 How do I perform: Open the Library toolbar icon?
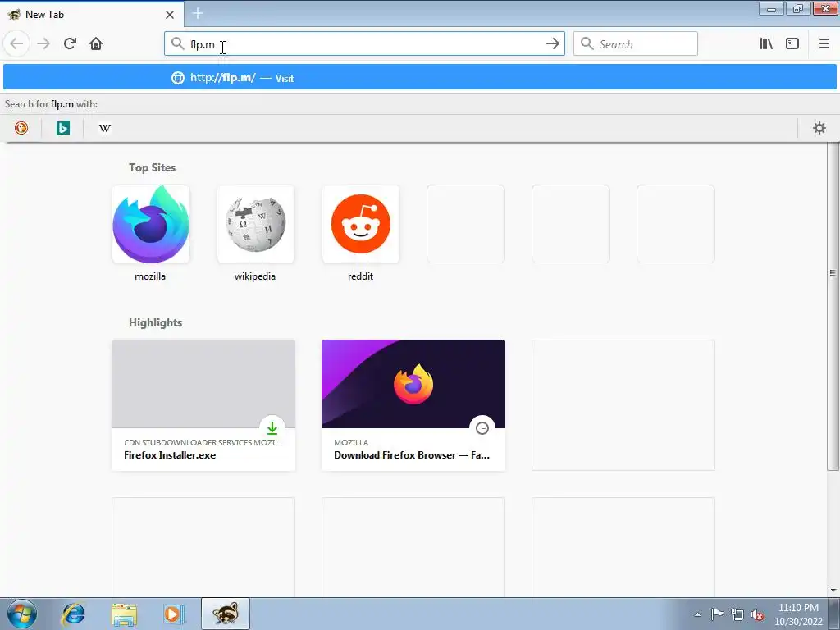[766, 44]
